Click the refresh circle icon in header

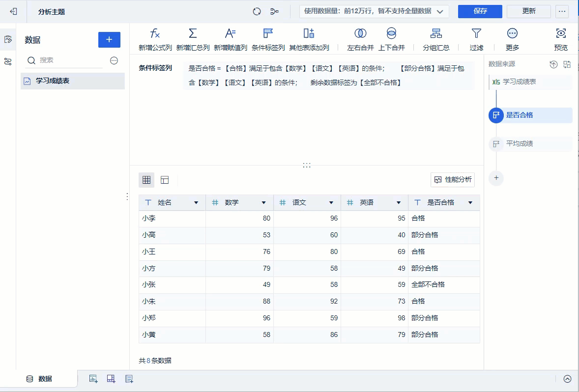pos(257,11)
